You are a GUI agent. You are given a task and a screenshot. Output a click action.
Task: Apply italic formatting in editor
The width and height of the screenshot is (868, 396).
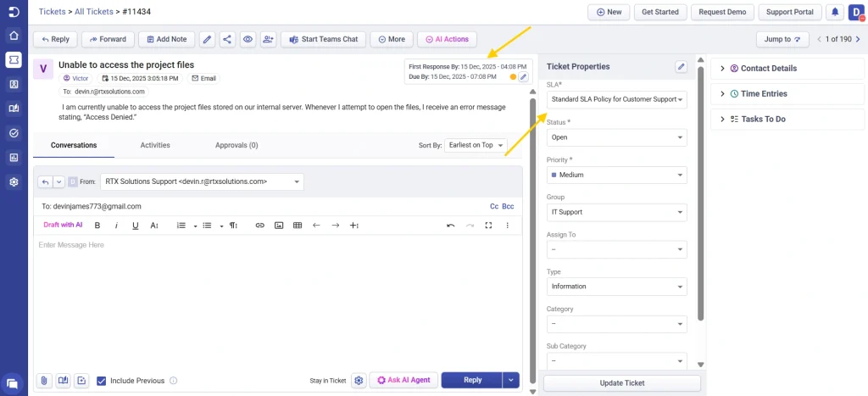click(x=116, y=226)
